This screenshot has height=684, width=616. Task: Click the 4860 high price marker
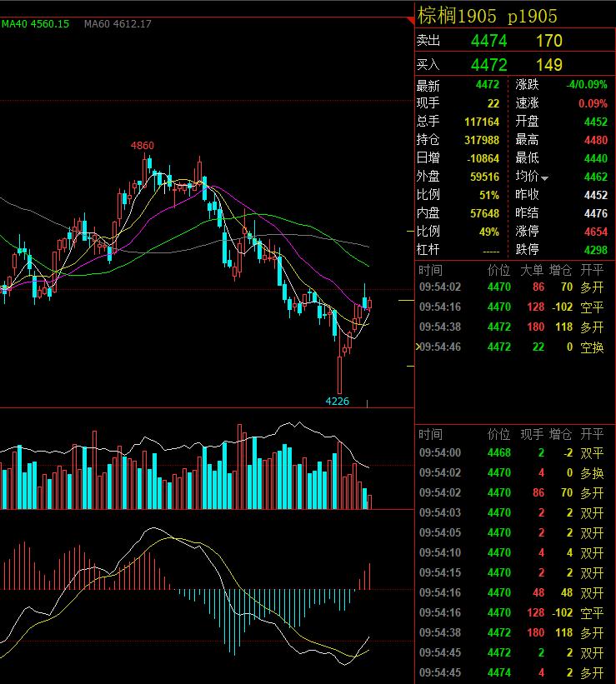(x=143, y=146)
